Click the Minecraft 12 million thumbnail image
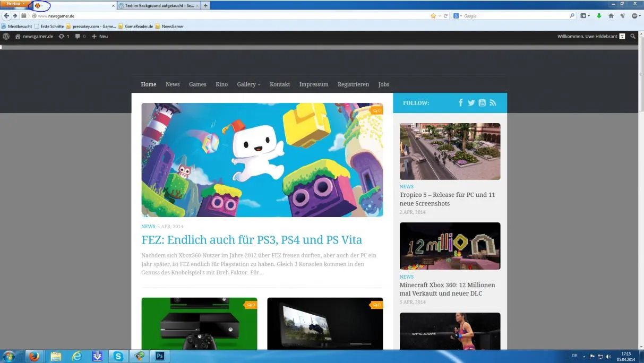Screen dimensions: 644x363 pos(450,246)
